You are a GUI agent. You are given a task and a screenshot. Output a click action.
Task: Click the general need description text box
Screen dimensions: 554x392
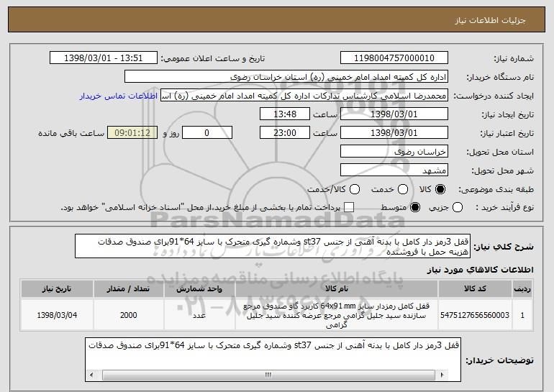point(273,246)
